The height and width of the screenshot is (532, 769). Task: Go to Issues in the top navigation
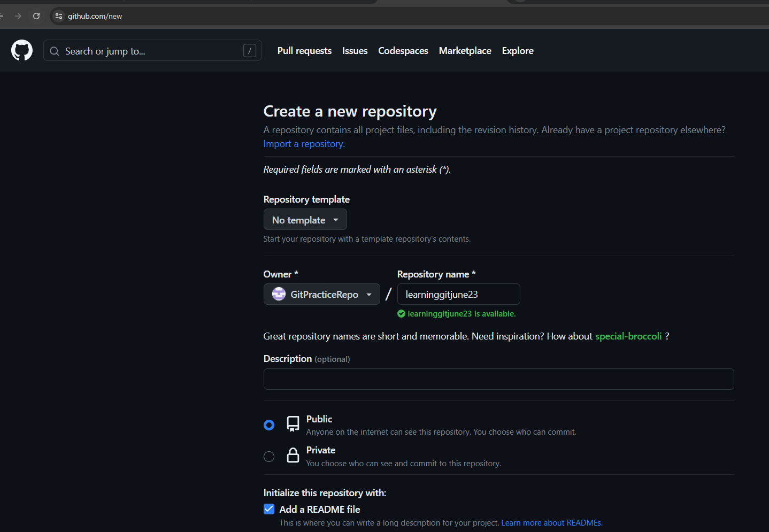coord(355,51)
